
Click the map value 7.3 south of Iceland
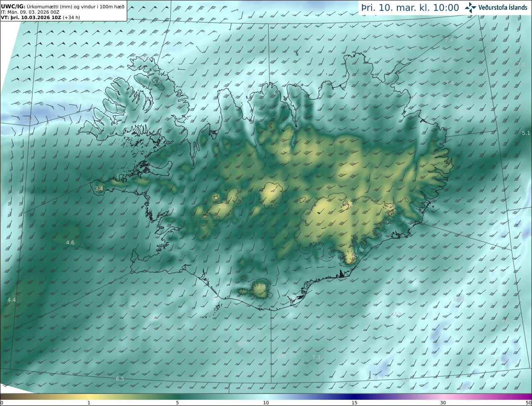pos(316,357)
